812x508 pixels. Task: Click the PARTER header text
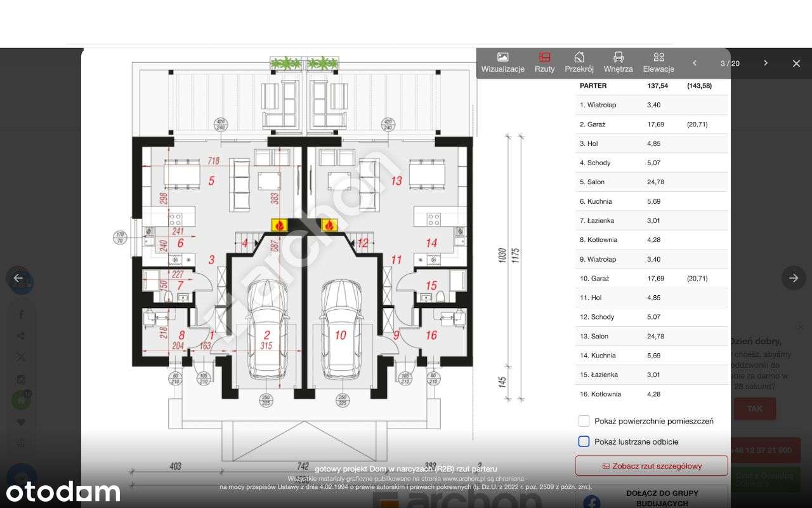pos(593,86)
